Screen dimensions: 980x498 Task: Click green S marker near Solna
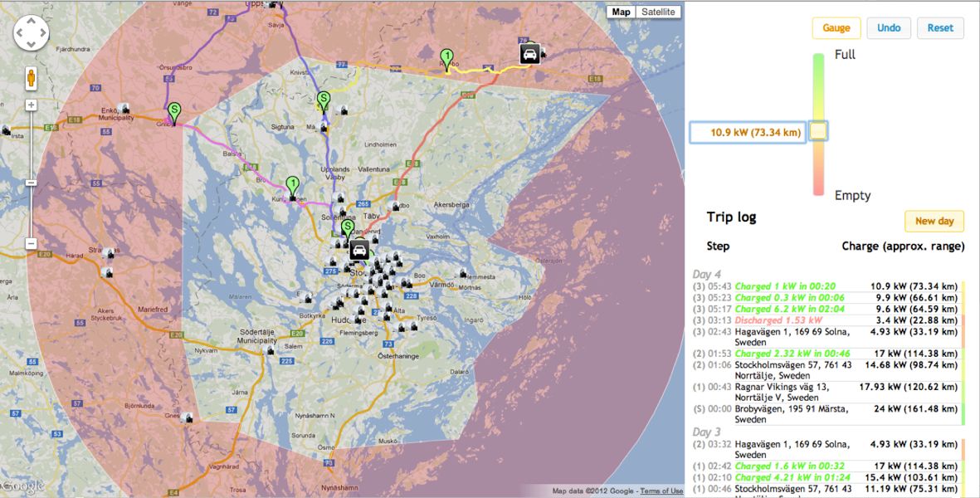pyautogui.click(x=348, y=229)
